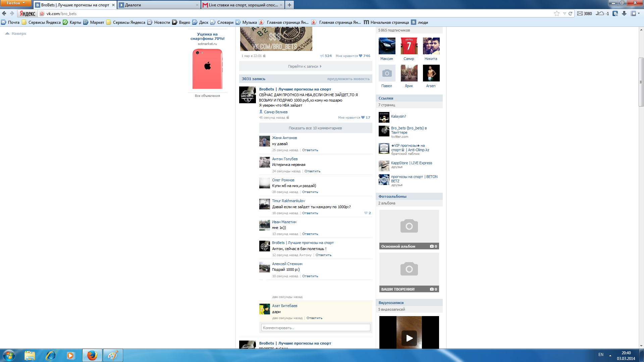Click the EN language indicator in the tray
The width and height of the screenshot is (644, 362).
click(601, 355)
